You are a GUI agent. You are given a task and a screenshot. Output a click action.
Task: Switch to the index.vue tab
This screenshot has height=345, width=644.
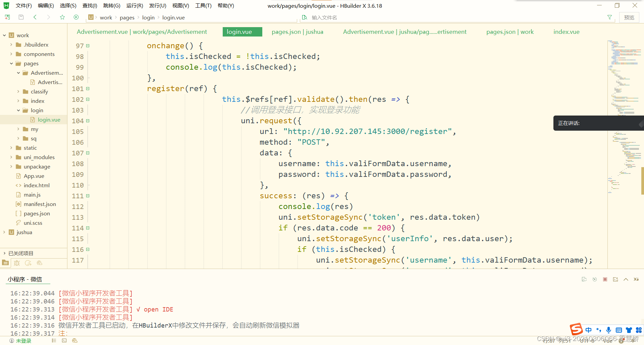pos(566,32)
